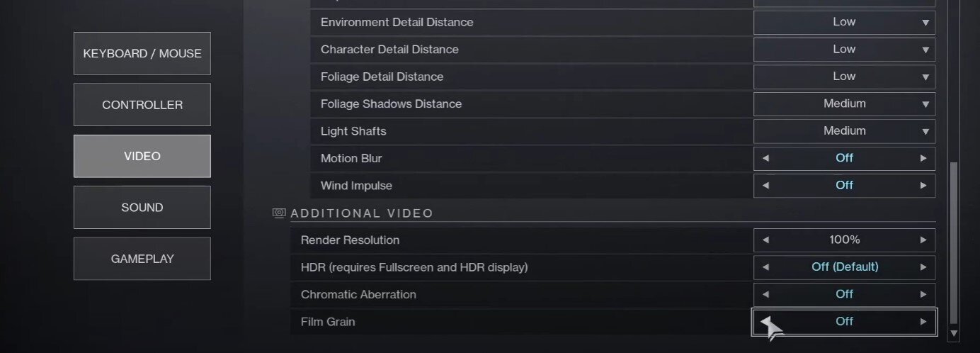Click right arrow on Motion Blur
This screenshot has height=353, width=980.
(923, 158)
